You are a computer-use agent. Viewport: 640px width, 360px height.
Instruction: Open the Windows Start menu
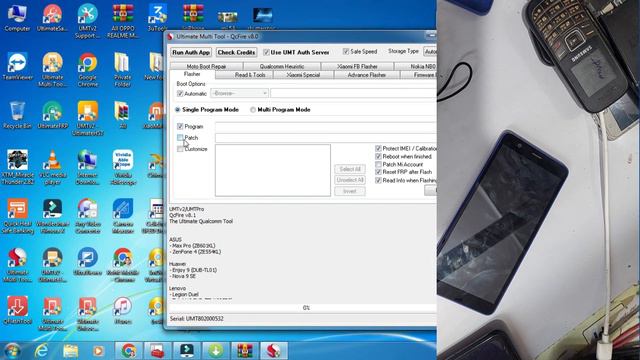12,351
